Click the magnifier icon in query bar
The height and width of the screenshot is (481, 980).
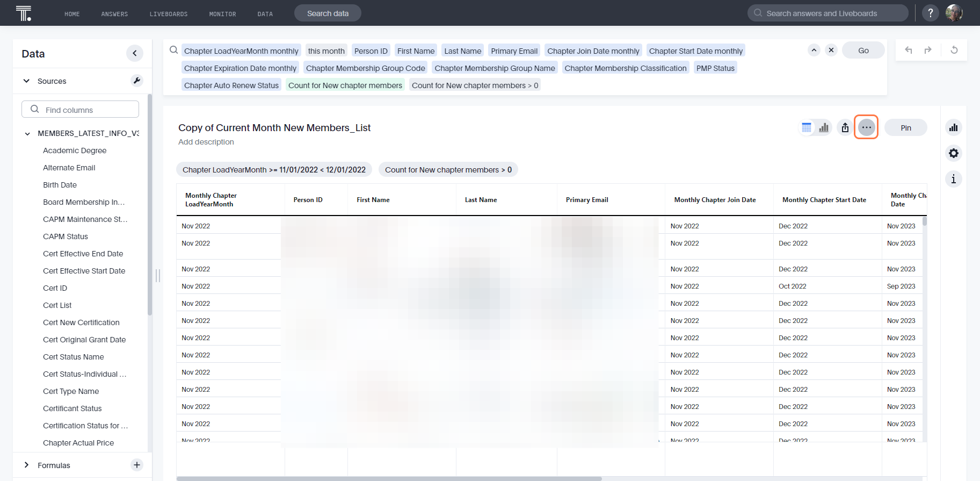[x=173, y=50]
